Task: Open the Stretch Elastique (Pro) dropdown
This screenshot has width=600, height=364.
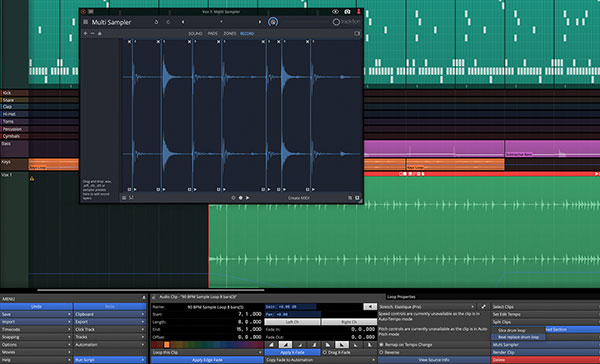Action: pos(427,307)
